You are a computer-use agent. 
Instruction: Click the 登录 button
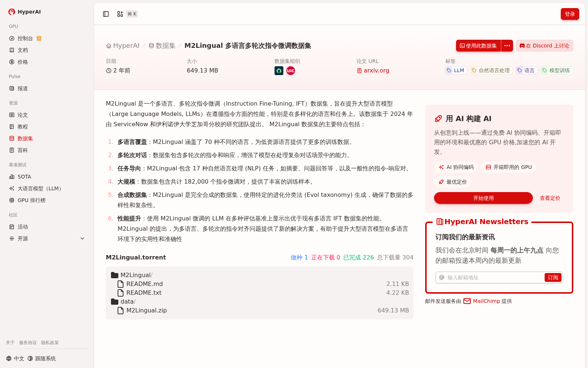pyautogui.click(x=570, y=14)
